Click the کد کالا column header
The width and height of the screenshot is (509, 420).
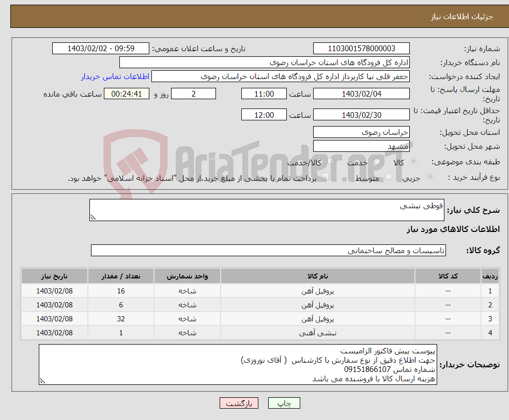coord(448,276)
